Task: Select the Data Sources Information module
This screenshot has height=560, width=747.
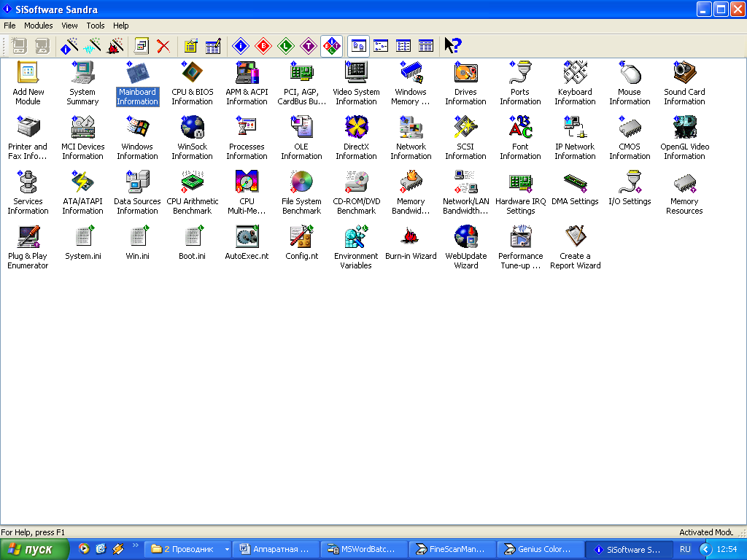Action: [x=137, y=192]
